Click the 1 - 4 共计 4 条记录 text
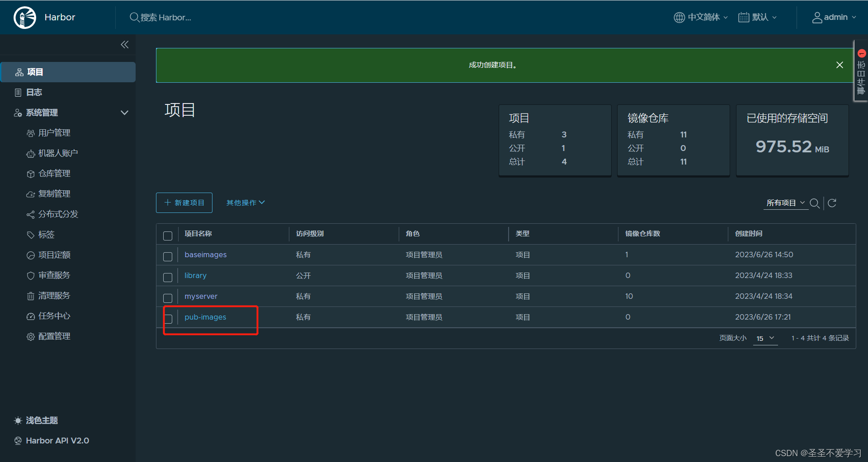Screen dimensions: 868x462 (x=820, y=338)
